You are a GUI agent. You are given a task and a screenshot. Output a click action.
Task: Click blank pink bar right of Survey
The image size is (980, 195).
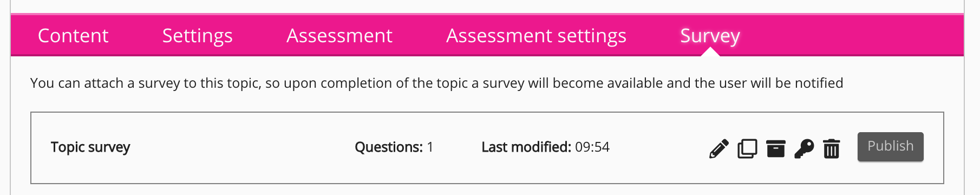click(x=850, y=36)
